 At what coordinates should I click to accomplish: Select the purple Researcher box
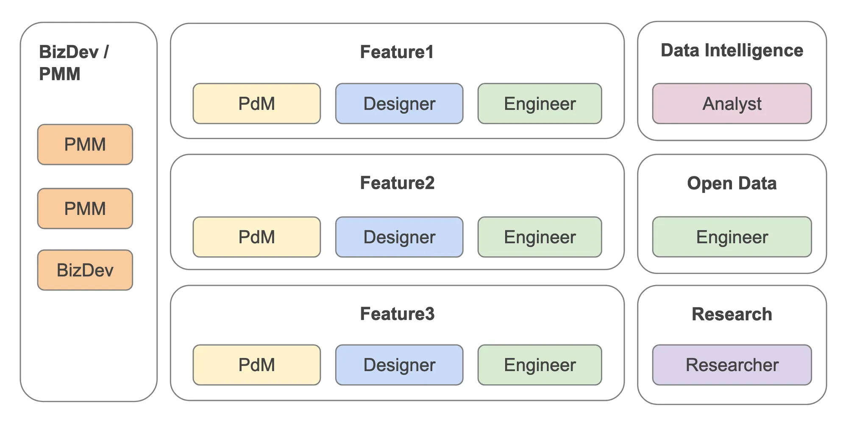point(732,365)
